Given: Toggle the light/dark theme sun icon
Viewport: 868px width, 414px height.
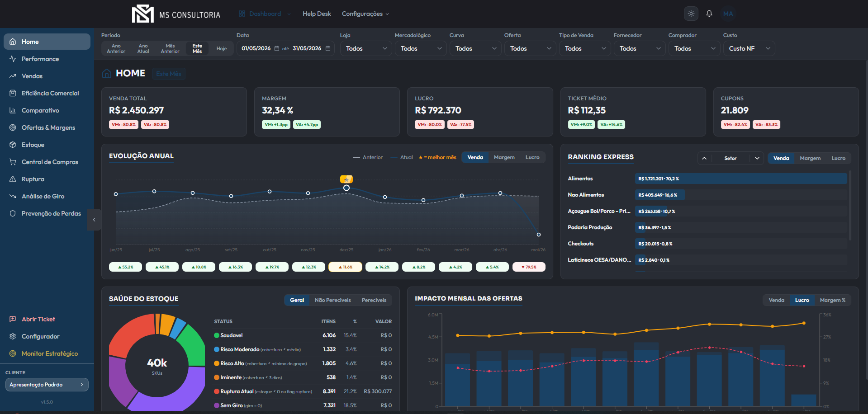Looking at the screenshot, I should (691, 14).
